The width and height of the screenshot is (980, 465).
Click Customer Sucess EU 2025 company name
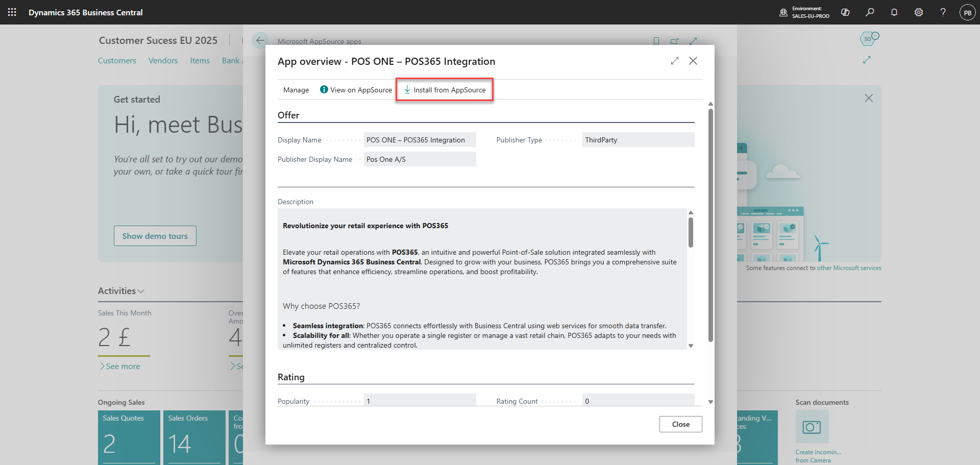click(158, 40)
